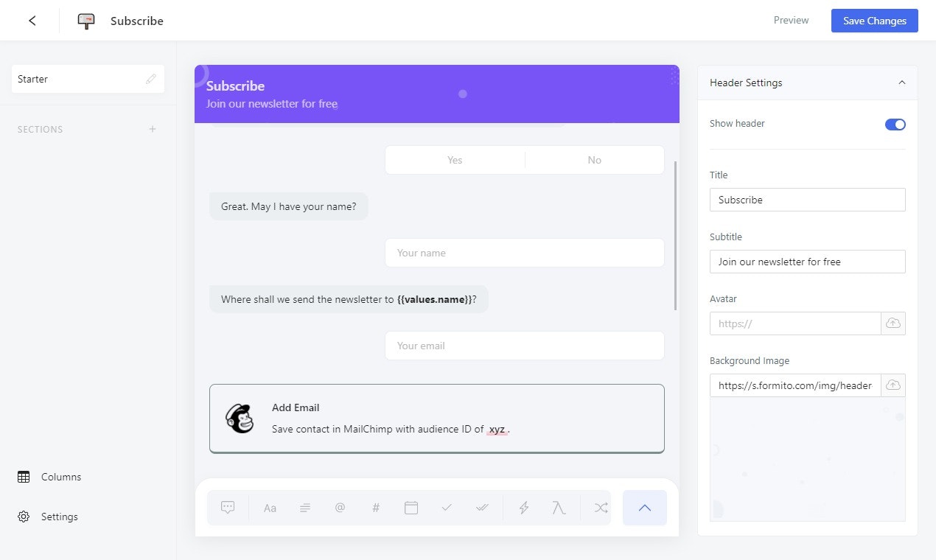Click the chat preview vertical scrollbar
This screenshot has height=560, width=936.
pyautogui.click(x=676, y=236)
